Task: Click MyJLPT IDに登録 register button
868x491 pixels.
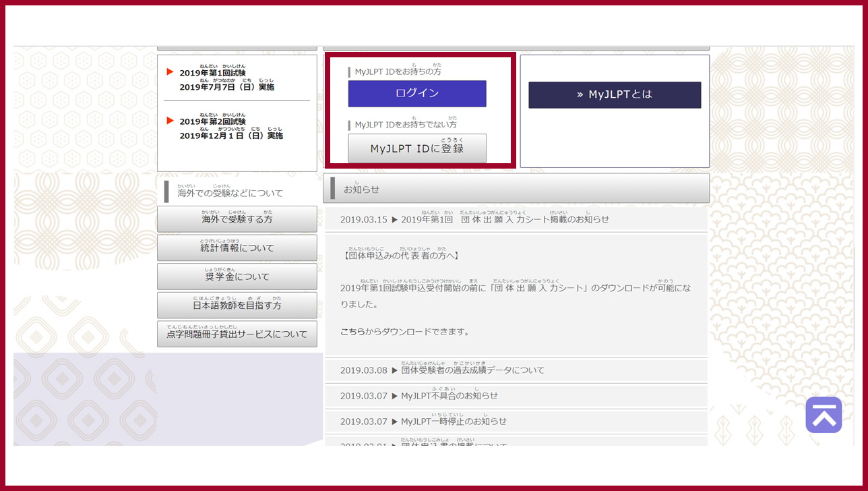Action: 417,148
